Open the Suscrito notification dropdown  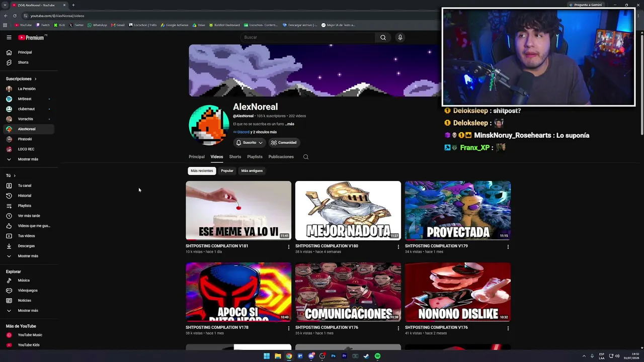tap(250, 143)
